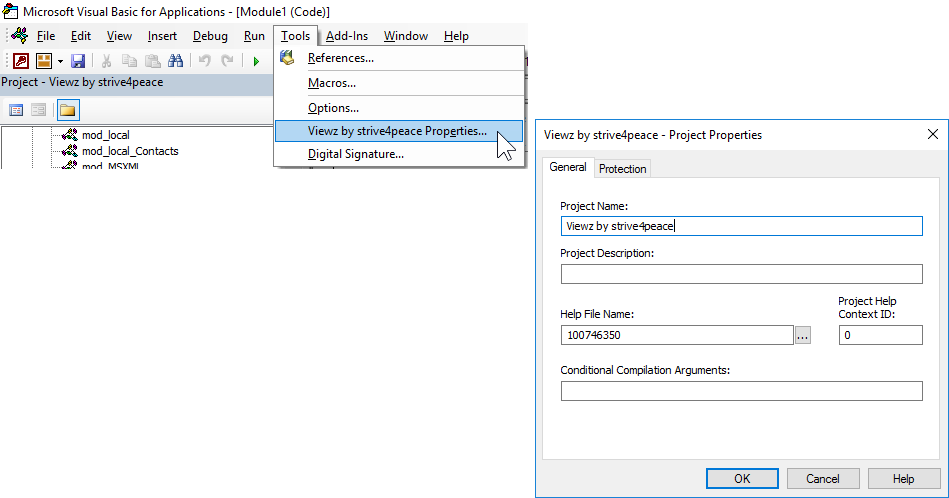The image size is (949, 498).
Task: Click the green Run Sub play icon
Action: click(256, 61)
